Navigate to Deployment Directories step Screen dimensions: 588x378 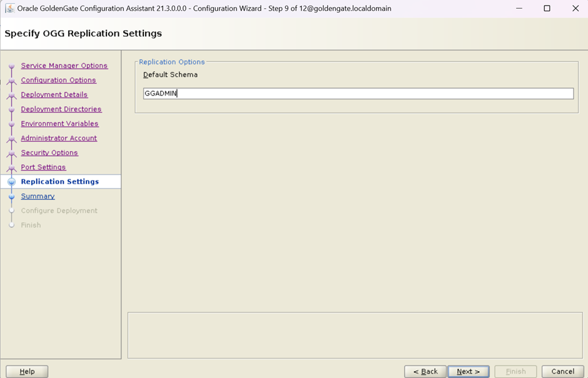[61, 109]
